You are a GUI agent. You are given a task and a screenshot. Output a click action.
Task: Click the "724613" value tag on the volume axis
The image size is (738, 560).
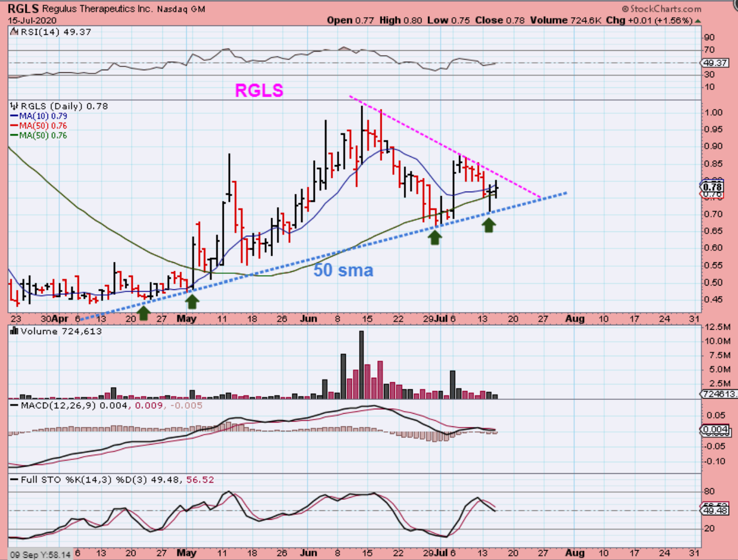coord(718,394)
